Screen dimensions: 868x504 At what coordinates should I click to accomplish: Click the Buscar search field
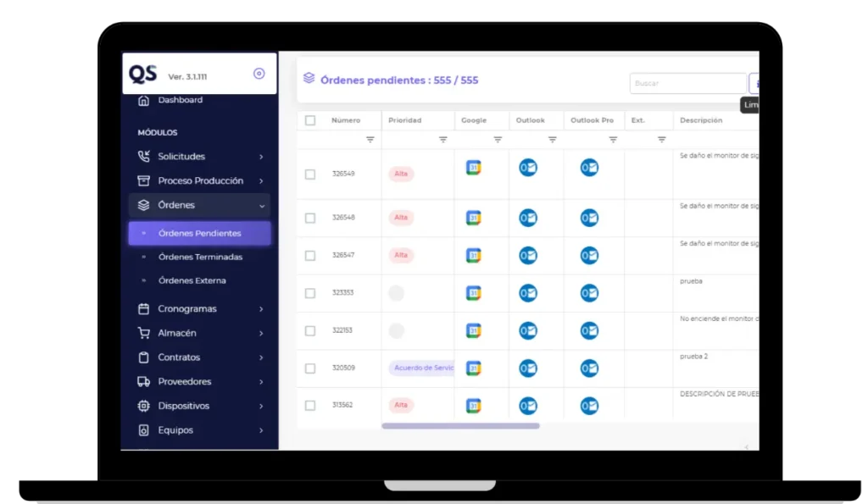click(x=688, y=83)
